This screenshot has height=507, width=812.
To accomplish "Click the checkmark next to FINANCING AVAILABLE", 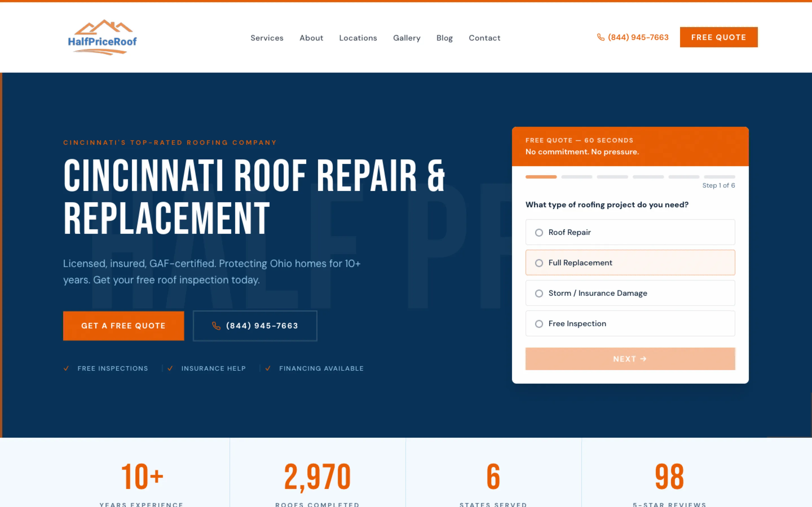I will pos(268,368).
